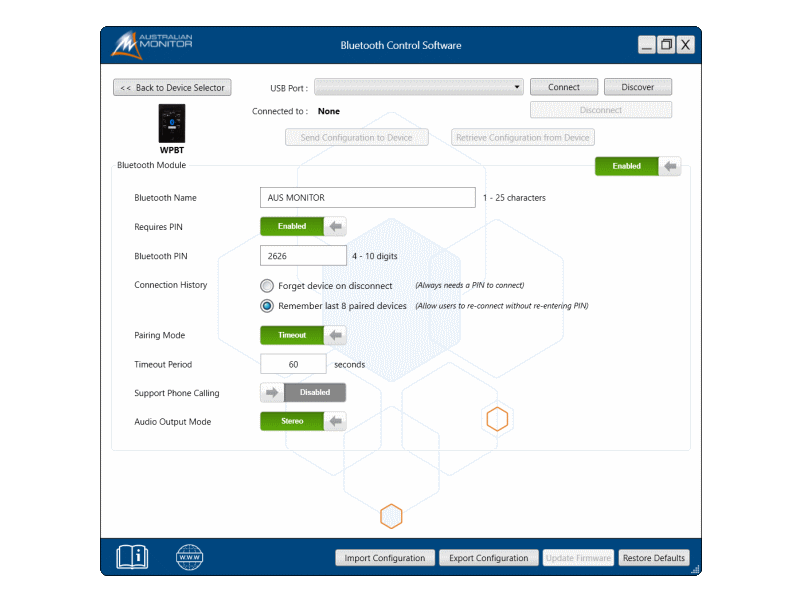This screenshot has height=600, width=800.
Task: Switch the Pairing Mode Timeout toggle
Action: 303,335
